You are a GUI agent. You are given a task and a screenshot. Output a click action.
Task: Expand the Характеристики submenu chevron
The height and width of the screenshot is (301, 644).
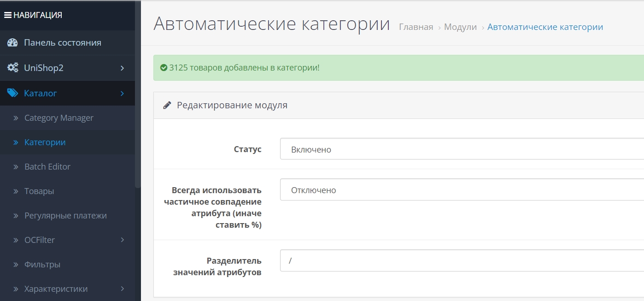tap(122, 289)
